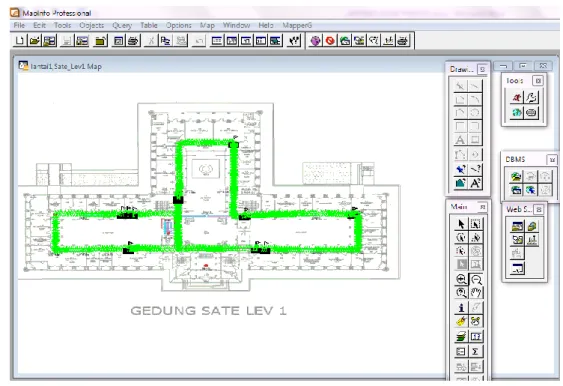This screenshot has height=386, width=563.
Task: Open the MapperG menu
Action: pyautogui.click(x=297, y=25)
